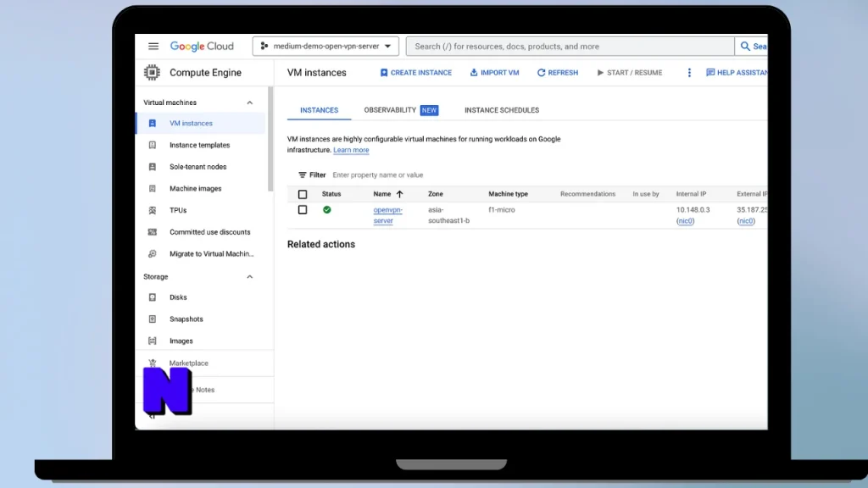
Task: Toggle the select-all instances checkbox
Action: click(x=303, y=194)
